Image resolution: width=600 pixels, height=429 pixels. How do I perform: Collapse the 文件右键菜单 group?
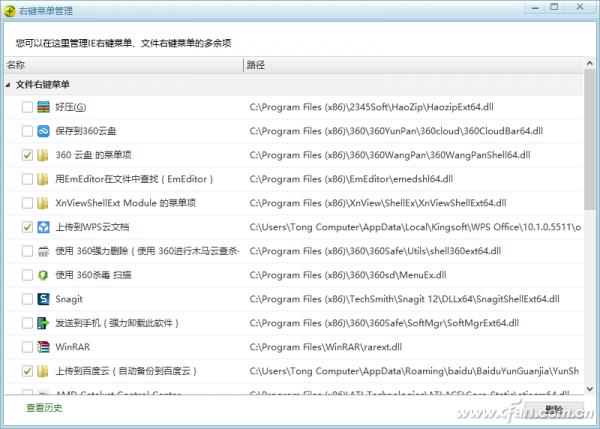(8, 85)
